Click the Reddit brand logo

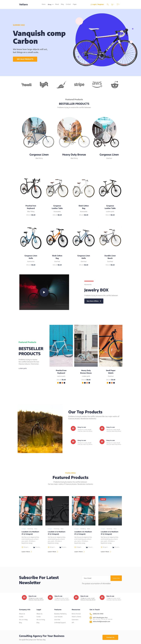tap(115, 84)
